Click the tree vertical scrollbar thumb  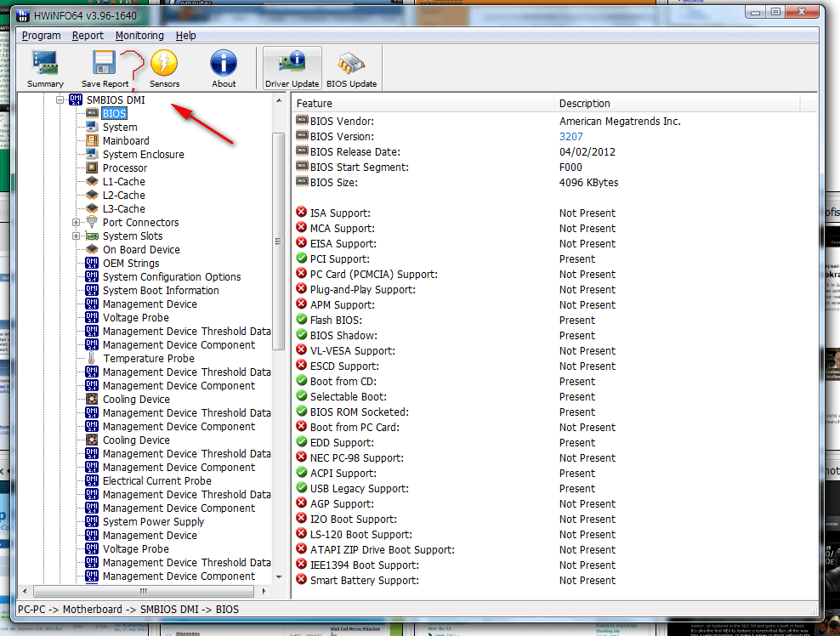[x=279, y=241]
